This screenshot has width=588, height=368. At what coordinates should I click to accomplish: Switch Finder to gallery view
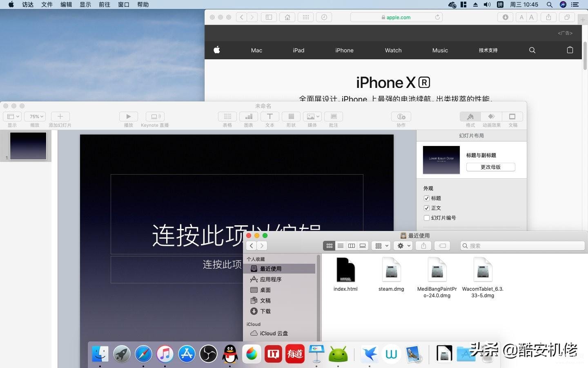[x=363, y=246]
